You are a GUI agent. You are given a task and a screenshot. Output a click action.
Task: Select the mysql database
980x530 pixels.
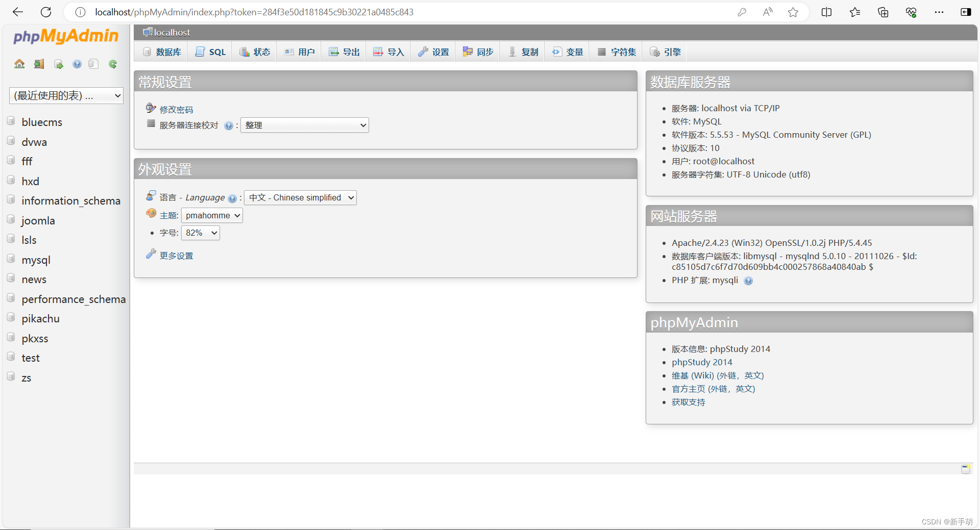coord(36,260)
